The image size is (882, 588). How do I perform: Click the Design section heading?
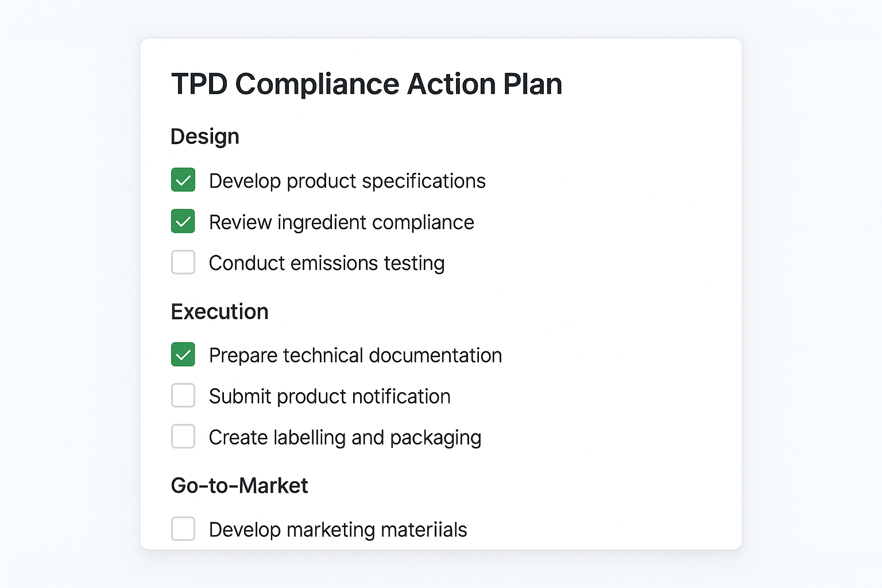click(204, 136)
